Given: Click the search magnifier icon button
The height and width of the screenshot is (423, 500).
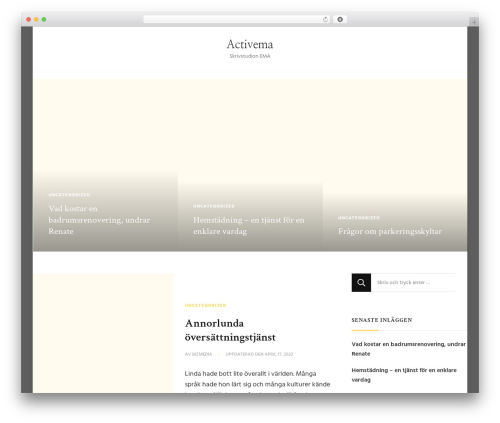Looking at the screenshot, I should click(361, 282).
